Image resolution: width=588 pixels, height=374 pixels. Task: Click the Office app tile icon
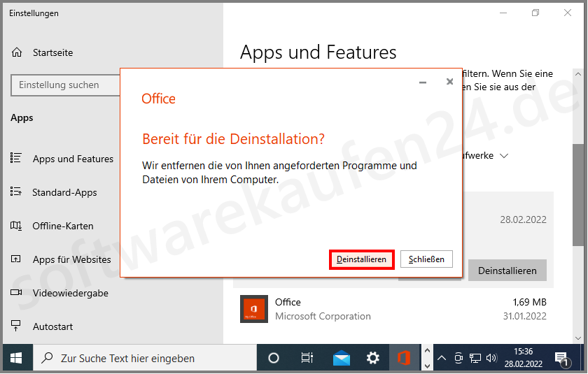254,309
